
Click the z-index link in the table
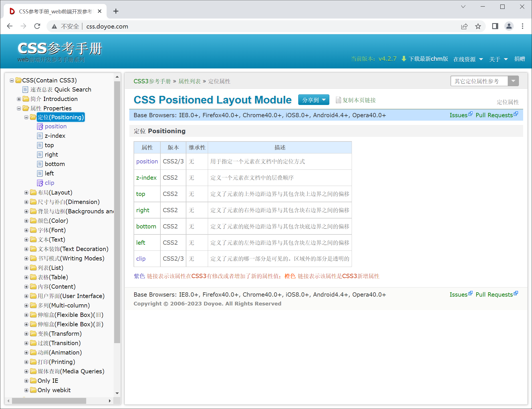click(x=146, y=178)
